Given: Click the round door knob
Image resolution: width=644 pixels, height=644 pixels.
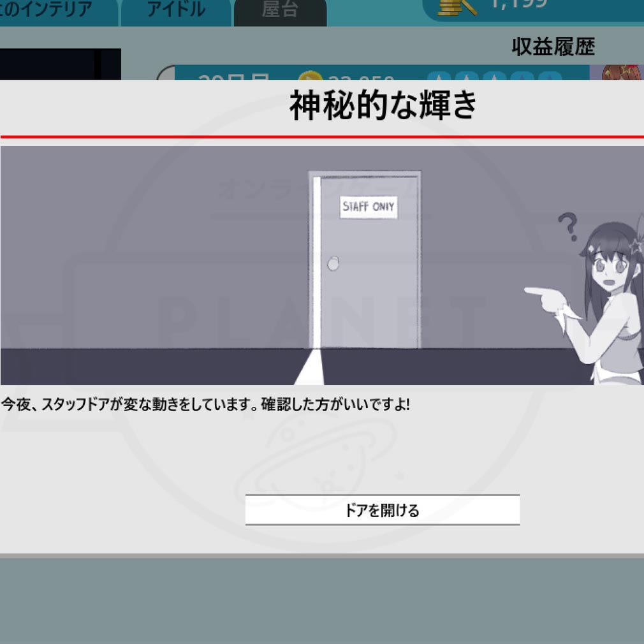Looking at the screenshot, I should tap(332, 264).
